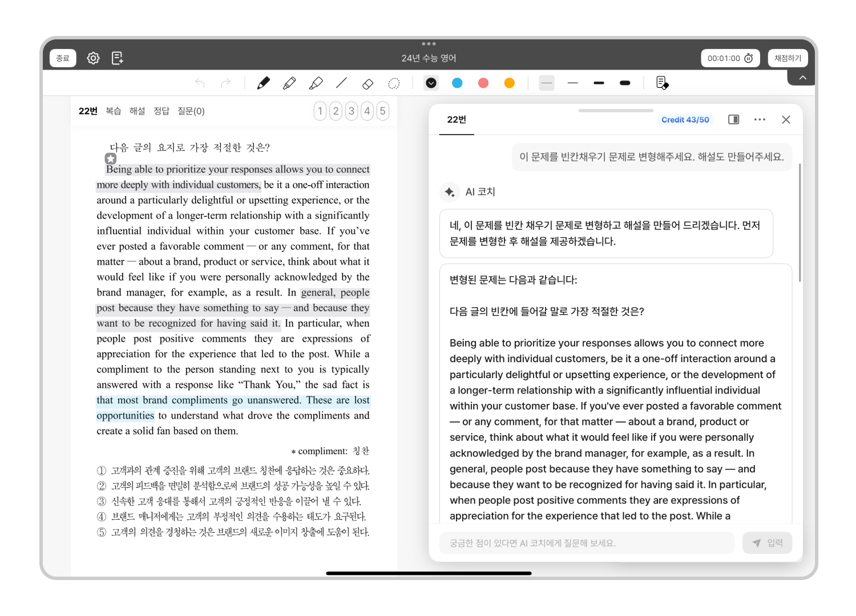Select the straight line tool
This screenshot has width=856, height=616.
pyautogui.click(x=341, y=83)
